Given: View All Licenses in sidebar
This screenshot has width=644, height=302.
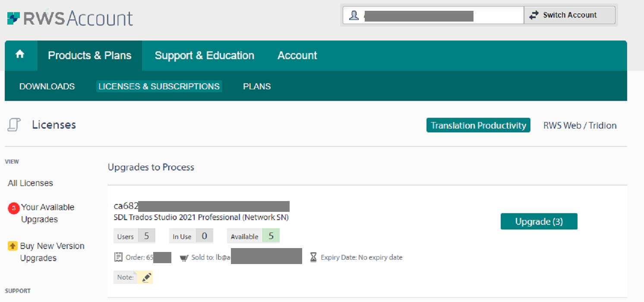Looking at the screenshot, I should [30, 183].
